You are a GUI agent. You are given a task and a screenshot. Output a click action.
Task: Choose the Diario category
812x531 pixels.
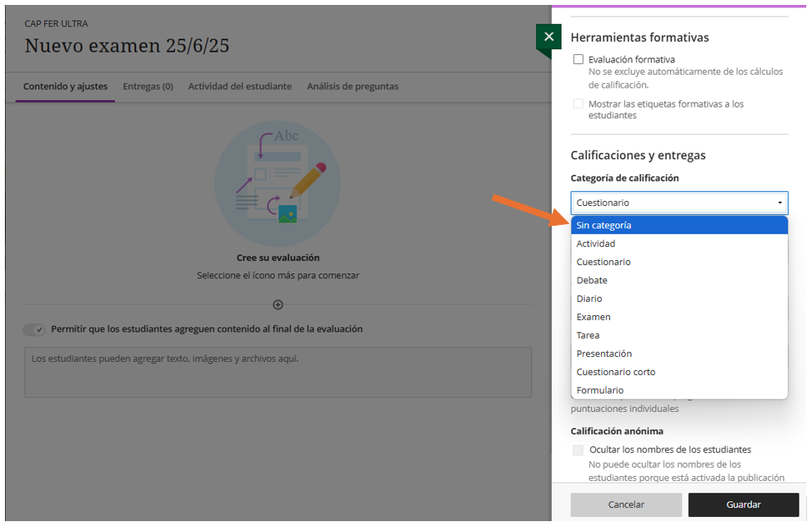tap(680, 299)
